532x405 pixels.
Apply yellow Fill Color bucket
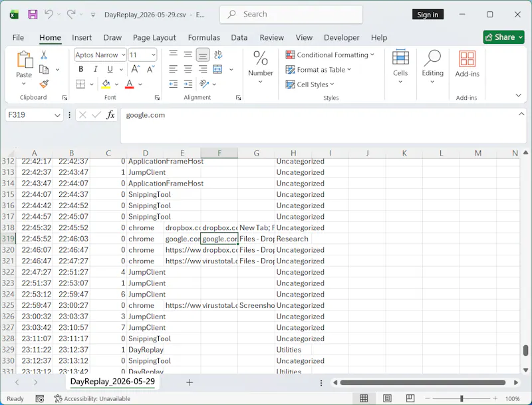click(x=106, y=84)
